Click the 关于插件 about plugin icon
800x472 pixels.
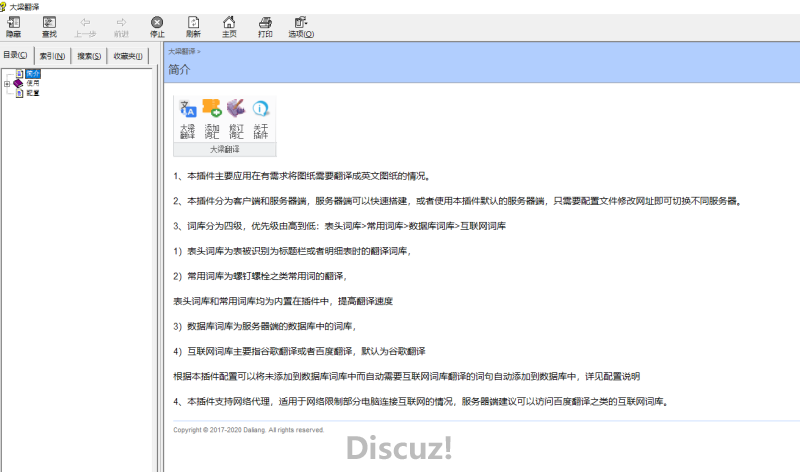(x=260, y=119)
